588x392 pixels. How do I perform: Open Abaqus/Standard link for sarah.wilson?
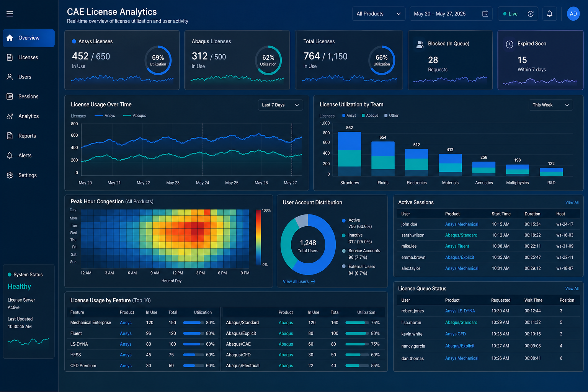coord(461,235)
